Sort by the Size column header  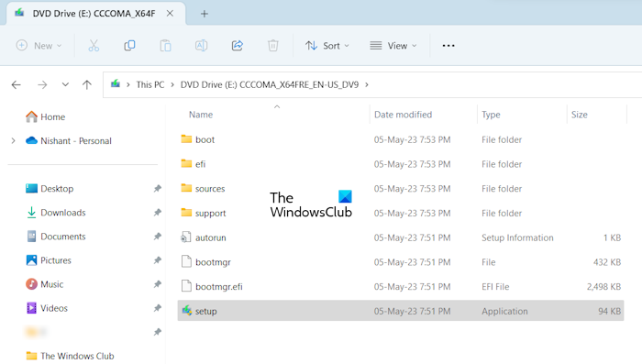[579, 115]
